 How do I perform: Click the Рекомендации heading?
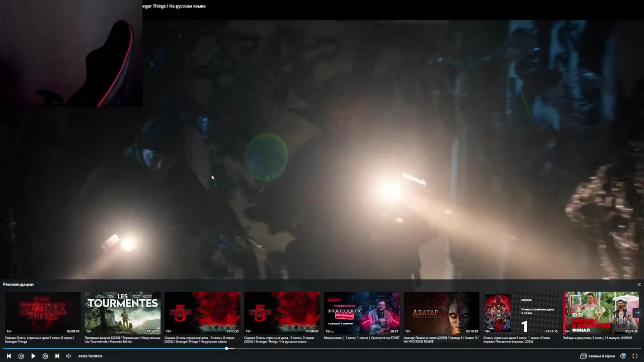(x=18, y=285)
